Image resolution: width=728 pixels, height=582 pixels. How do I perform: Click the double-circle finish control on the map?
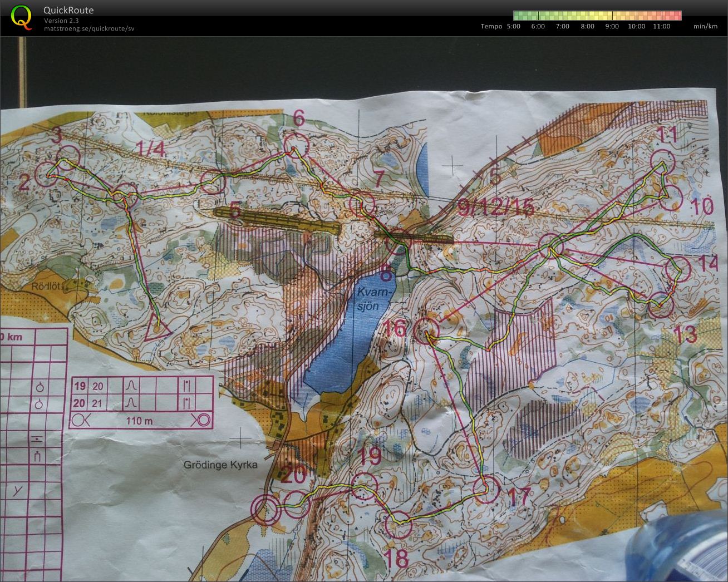pyautogui.click(x=265, y=510)
